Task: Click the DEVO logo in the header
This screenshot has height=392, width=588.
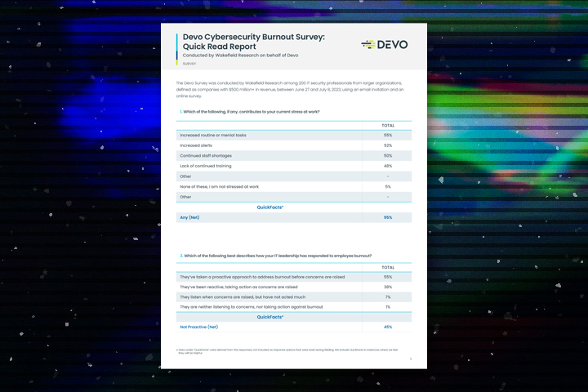Action: point(384,45)
